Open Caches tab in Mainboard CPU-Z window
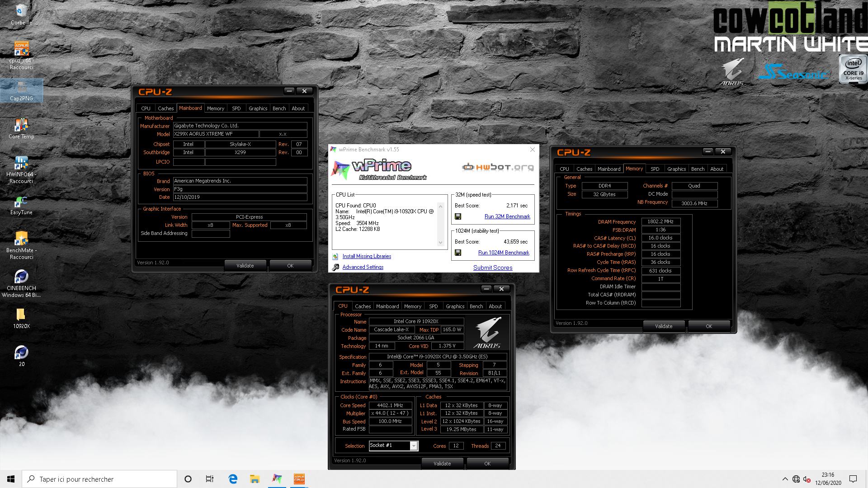The width and height of the screenshot is (868, 488). click(x=165, y=108)
